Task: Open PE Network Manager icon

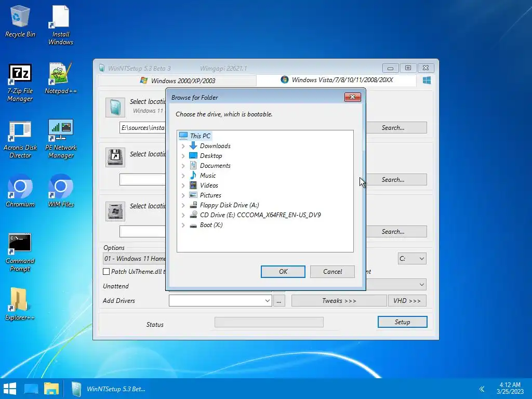Action: click(61, 139)
